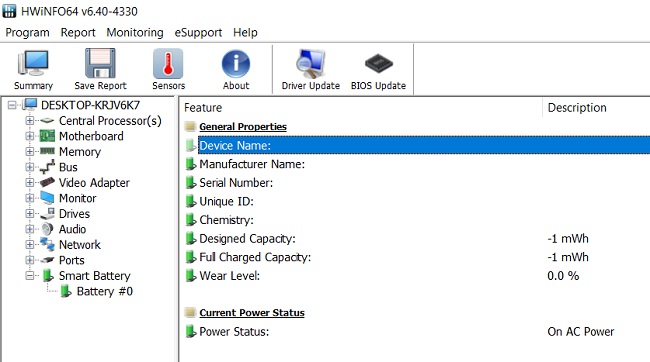Open the Help menu
Viewport: 650px width, 362px height.
(245, 32)
